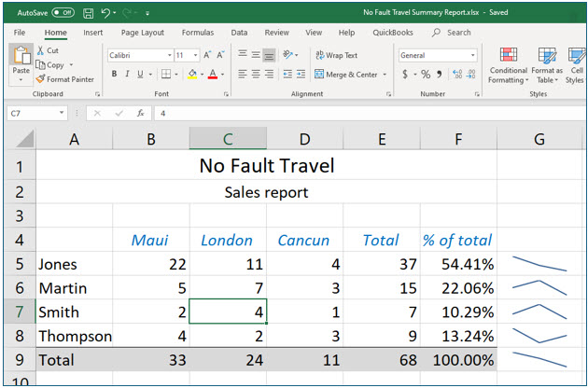This screenshot has height=388, width=588.
Task: Click the Font Color A icon
Action: coord(213,74)
